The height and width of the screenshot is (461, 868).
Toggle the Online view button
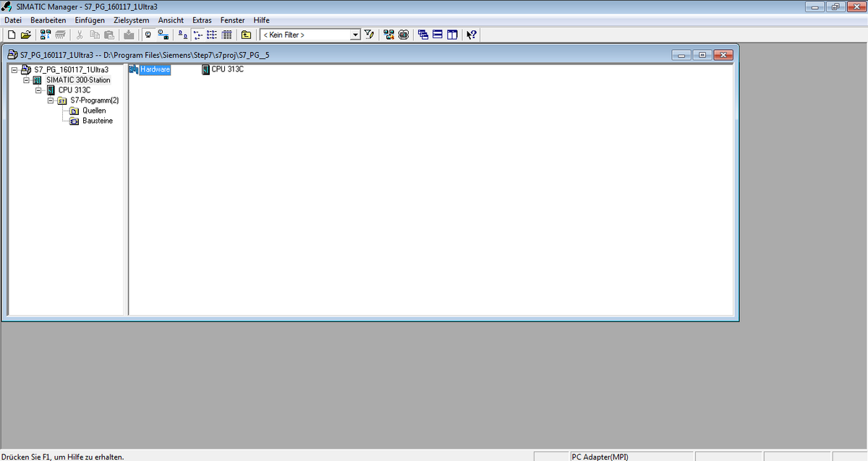(163, 35)
